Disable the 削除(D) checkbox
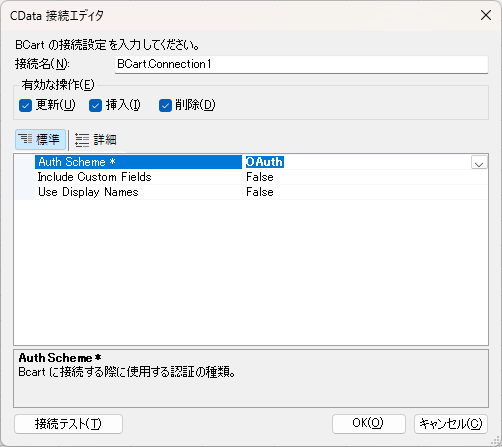 pyautogui.click(x=165, y=106)
